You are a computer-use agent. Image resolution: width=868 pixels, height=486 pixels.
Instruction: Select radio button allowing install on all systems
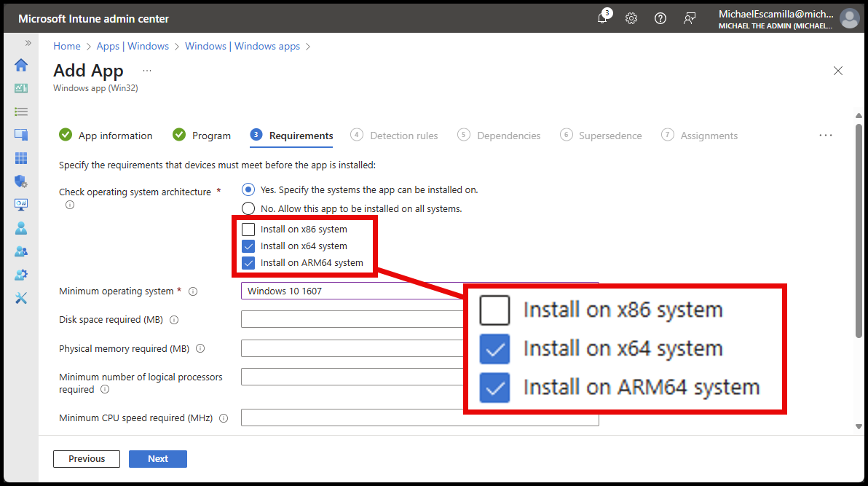point(248,208)
